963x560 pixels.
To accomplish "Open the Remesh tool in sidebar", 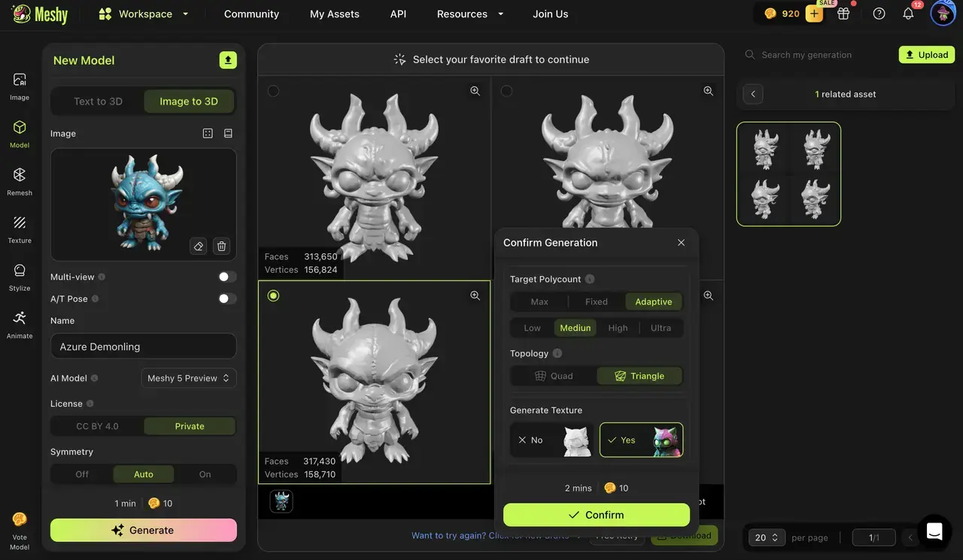I will 20,180.
